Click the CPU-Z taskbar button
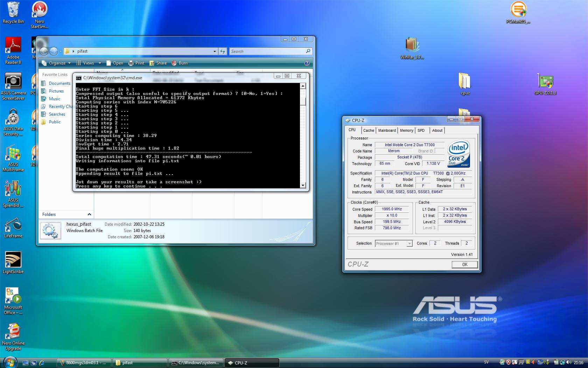Viewport: 588px width, 368px height. [x=252, y=363]
